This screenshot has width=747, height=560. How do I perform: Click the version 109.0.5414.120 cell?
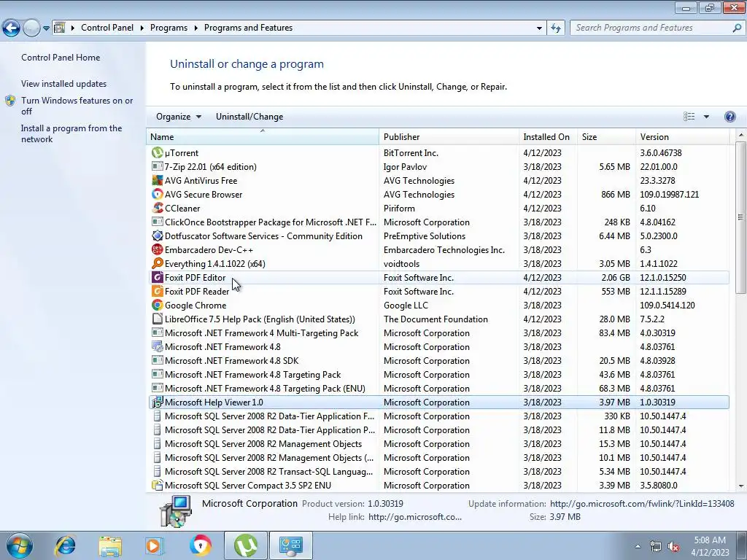(x=667, y=306)
